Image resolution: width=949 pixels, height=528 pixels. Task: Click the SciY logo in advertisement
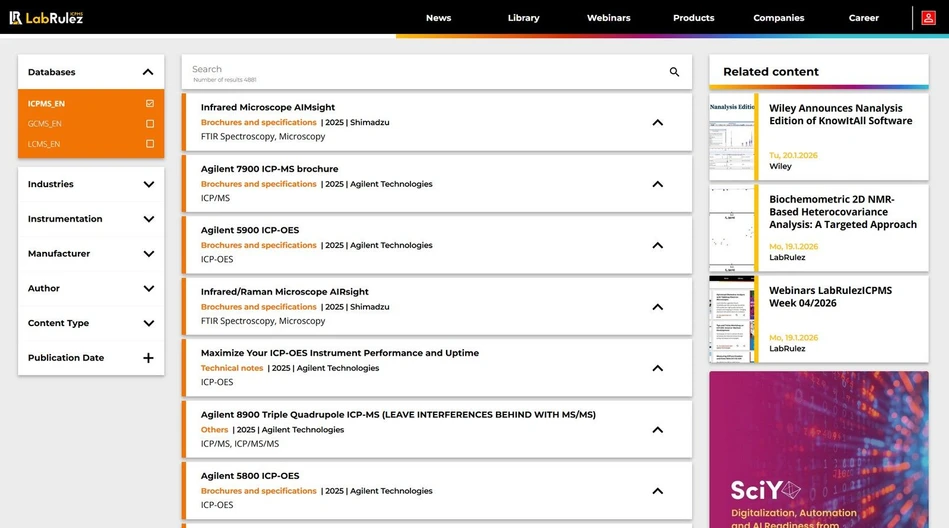tap(765, 490)
